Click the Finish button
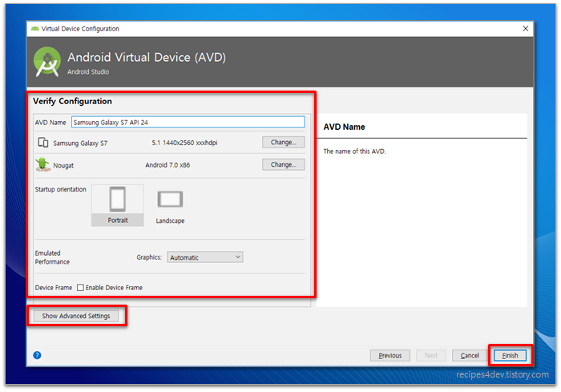The width and height of the screenshot is (561, 392). (x=510, y=355)
